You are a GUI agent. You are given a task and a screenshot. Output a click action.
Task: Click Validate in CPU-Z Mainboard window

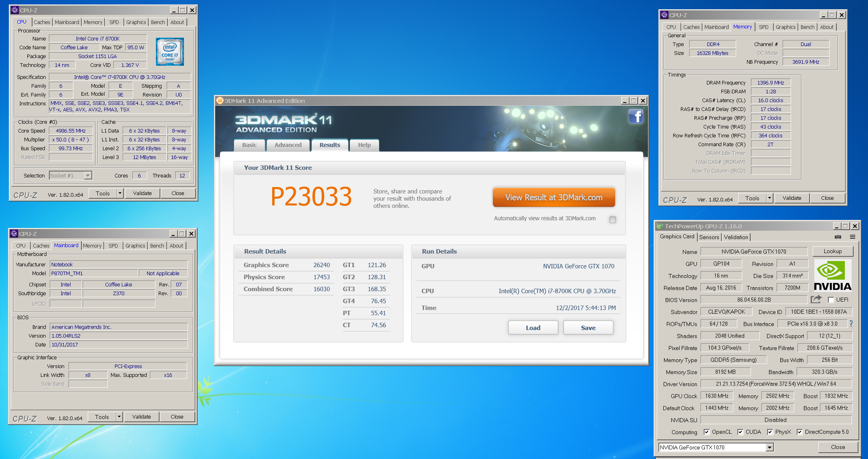(141, 417)
